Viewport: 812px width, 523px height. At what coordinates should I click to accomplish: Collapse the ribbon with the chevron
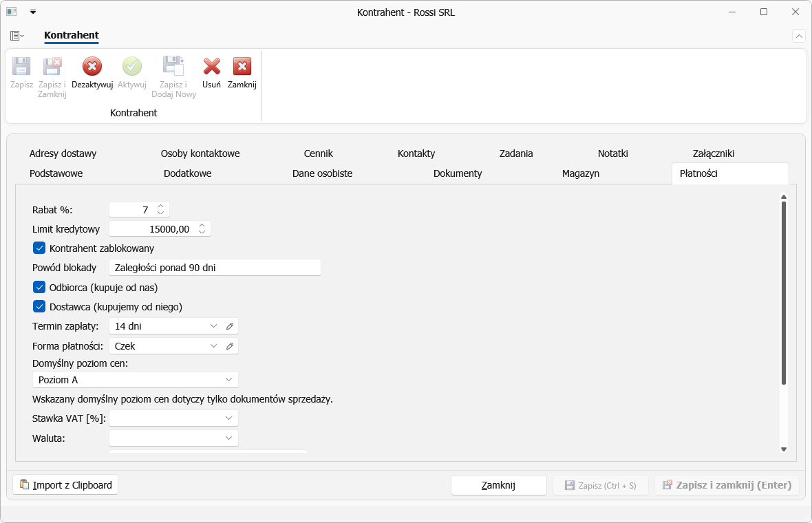coord(798,36)
